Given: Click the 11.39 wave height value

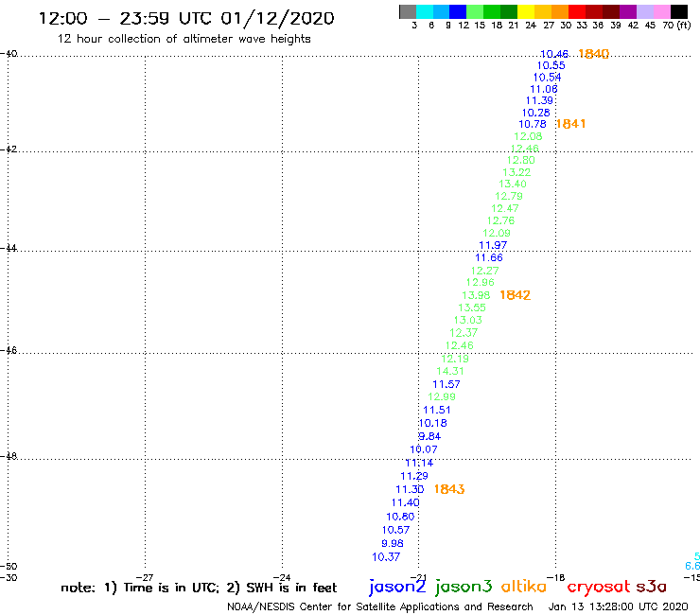Looking at the screenshot, I should pos(539,101).
